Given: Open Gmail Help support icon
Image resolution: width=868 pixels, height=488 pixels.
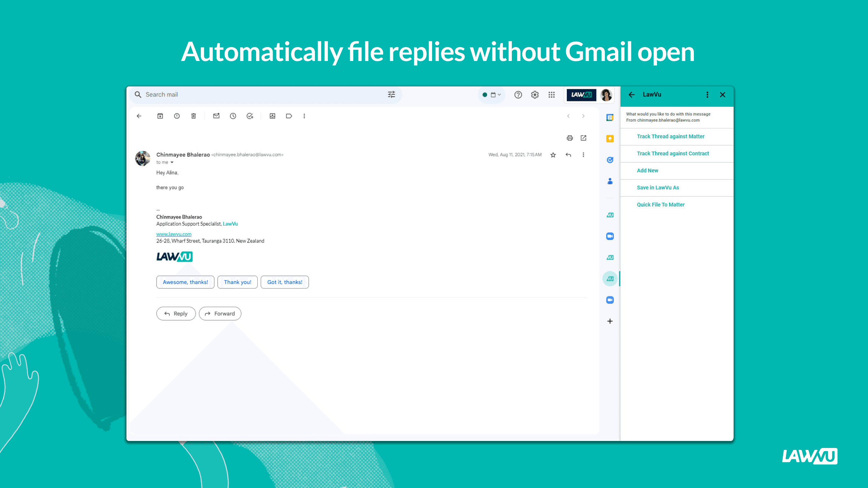Looking at the screenshot, I should click(518, 95).
